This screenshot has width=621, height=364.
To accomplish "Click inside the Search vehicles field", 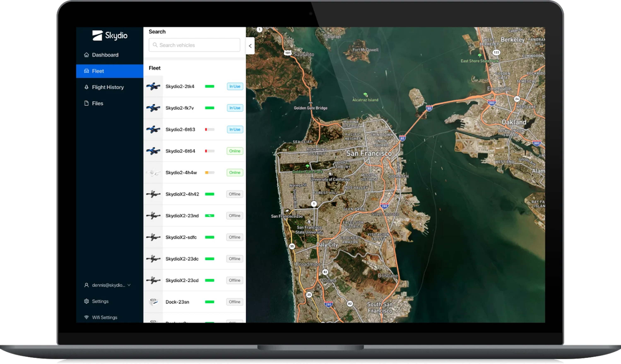I will 195,45.
